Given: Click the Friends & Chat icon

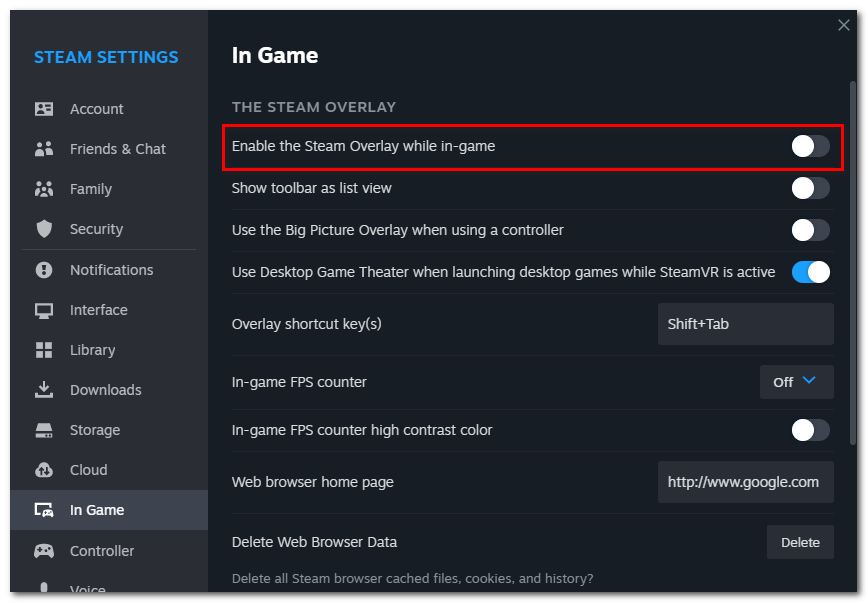Looking at the screenshot, I should click(45, 149).
